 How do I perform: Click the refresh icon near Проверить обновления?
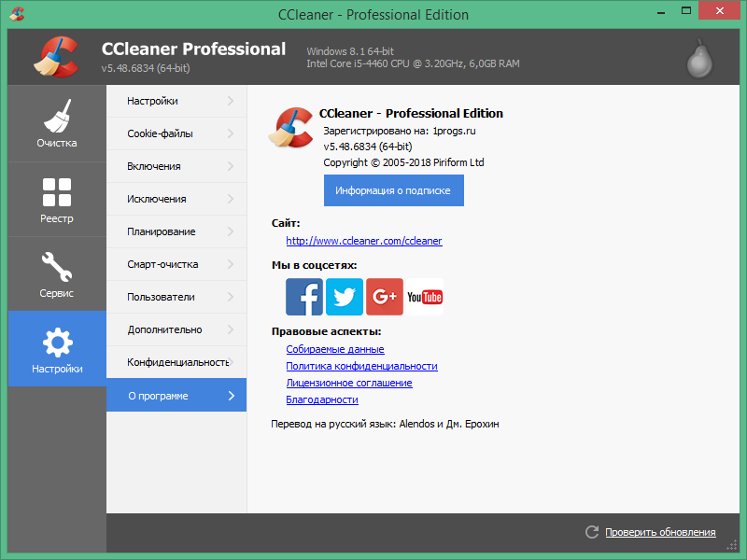coord(592,532)
